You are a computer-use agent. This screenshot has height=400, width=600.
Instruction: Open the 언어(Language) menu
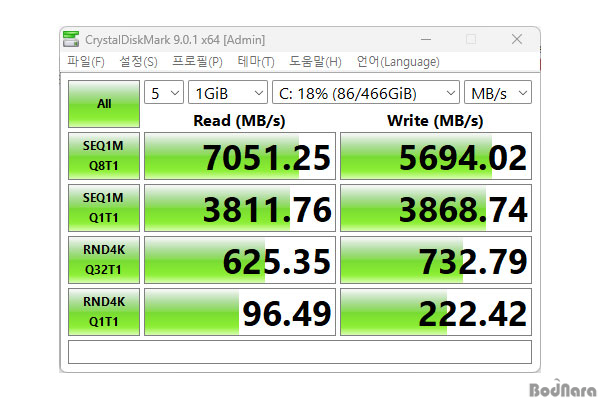point(397,62)
